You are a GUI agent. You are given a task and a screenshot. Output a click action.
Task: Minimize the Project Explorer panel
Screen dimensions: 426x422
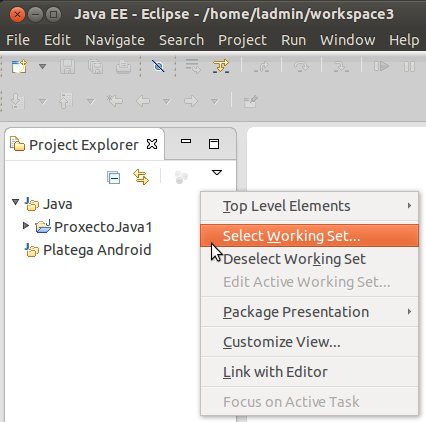186,142
